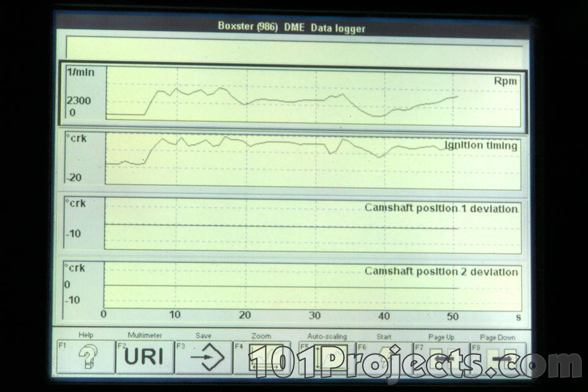
Task: Click the 1/min unit label of the Rpm graph
Action: click(80, 72)
